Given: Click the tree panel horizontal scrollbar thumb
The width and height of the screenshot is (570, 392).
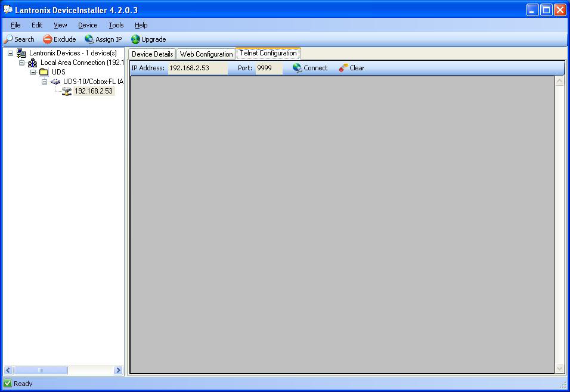Looking at the screenshot, I should point(41,370).
